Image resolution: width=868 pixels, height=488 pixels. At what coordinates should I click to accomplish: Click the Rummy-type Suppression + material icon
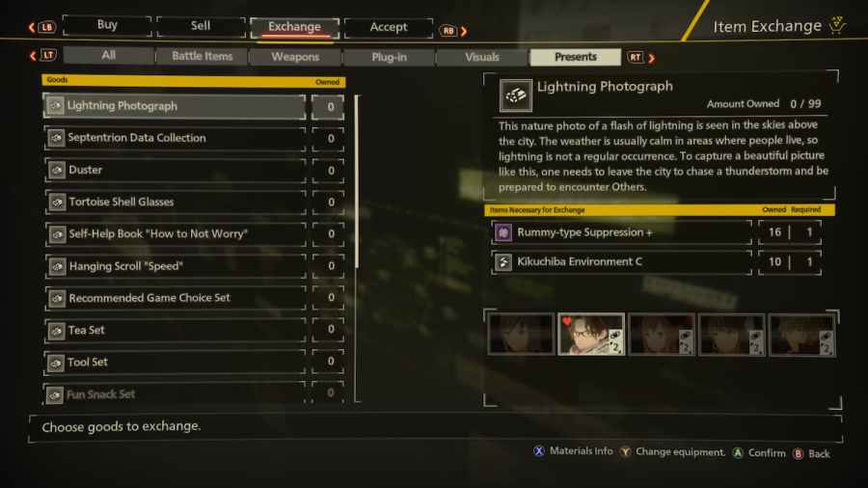pyautogui.click(x=503, y=232)
